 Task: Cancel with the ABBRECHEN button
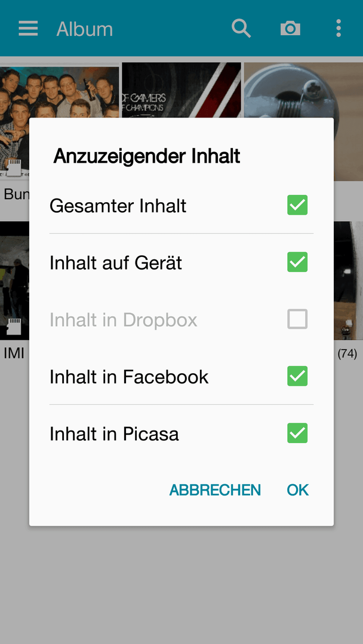coord(215,490)
